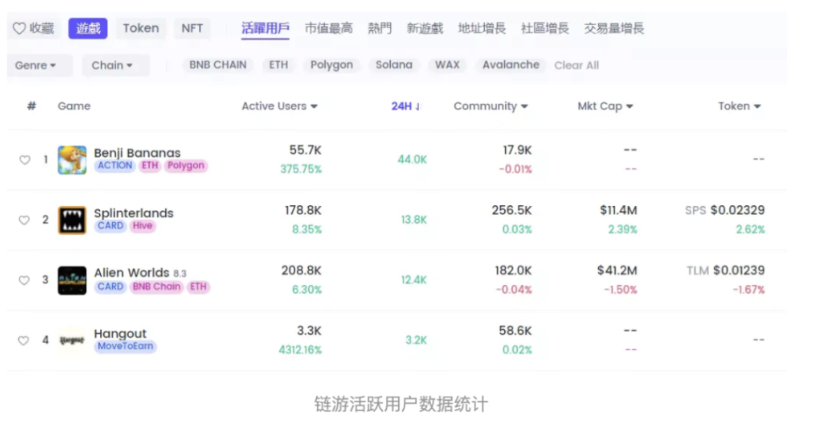Viewport: 823px width, 421px height.
Task: Filter by Polygon chain chip
Action: (332, 65)
